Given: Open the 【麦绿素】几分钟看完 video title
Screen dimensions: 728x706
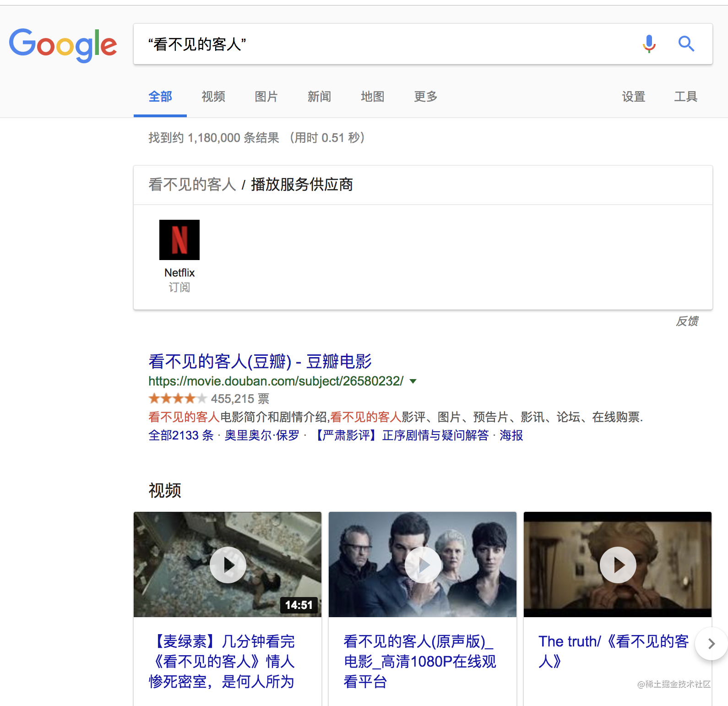Looking at the screenshot, I should (222, 662).
